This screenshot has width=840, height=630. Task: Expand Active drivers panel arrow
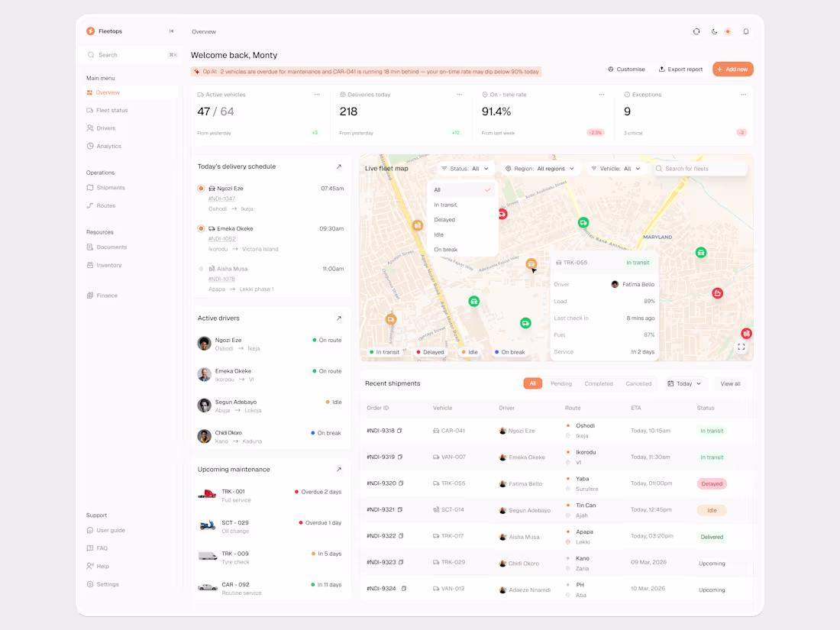click(339, 318)
